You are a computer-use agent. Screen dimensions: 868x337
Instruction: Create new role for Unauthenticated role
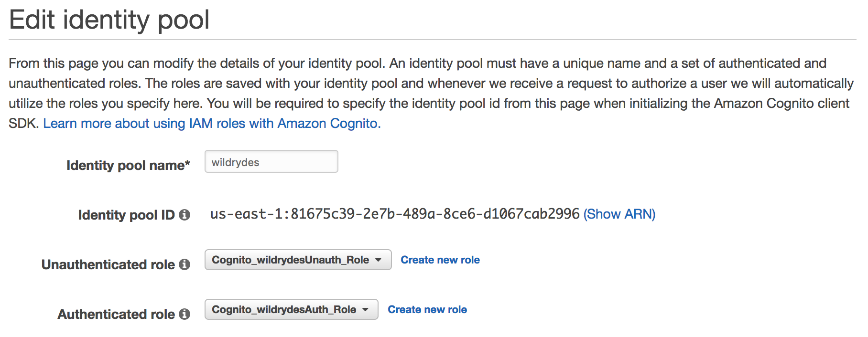[440, 260]
